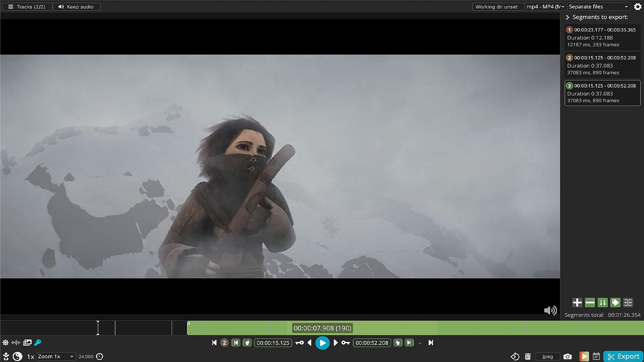Remove the current segment with minus
Viewport: 644px width, 362px height.
590,303
